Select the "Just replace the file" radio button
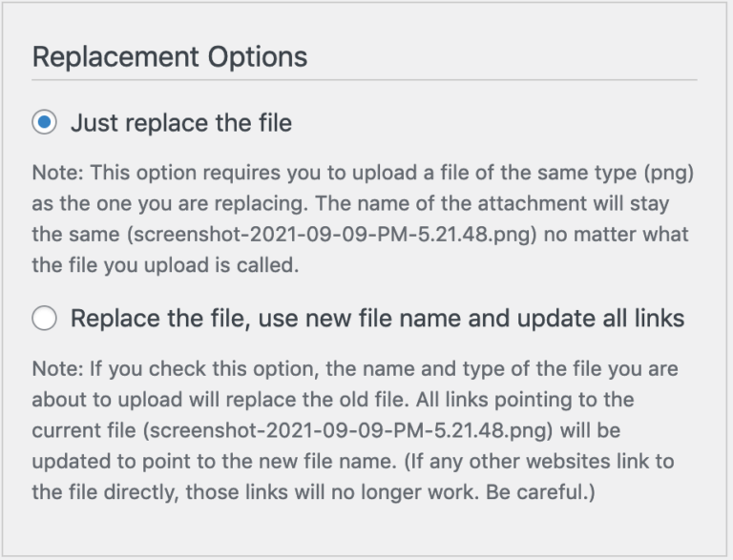The image size is (733, 560). point(45,123)
